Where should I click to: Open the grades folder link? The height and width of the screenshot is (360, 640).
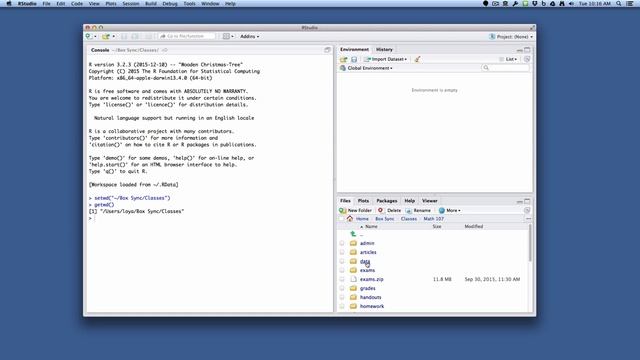[x=367, y=288]
